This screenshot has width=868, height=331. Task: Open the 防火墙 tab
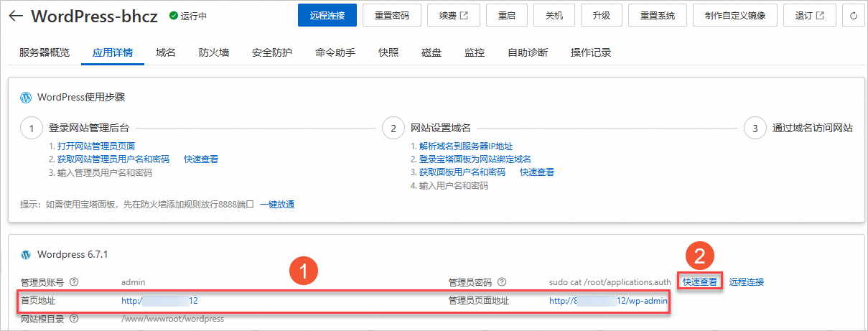click(x=214, y=52)
